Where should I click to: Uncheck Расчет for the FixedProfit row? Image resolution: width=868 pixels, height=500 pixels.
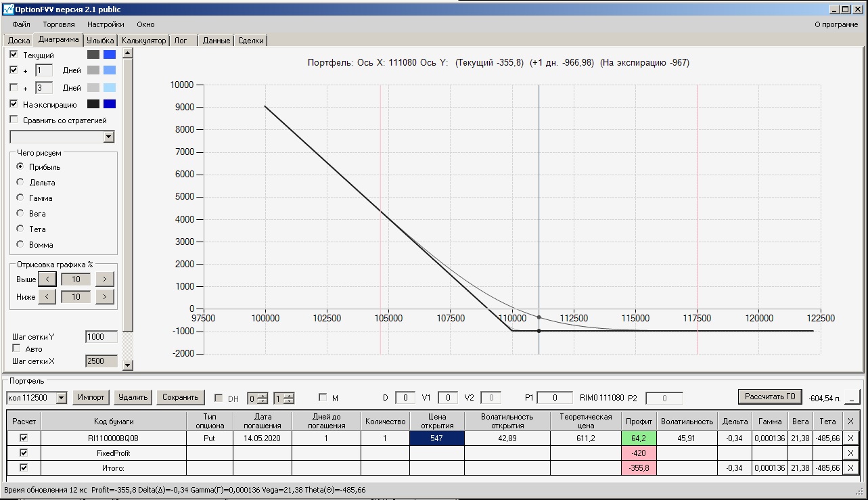[x=24, y=453]
